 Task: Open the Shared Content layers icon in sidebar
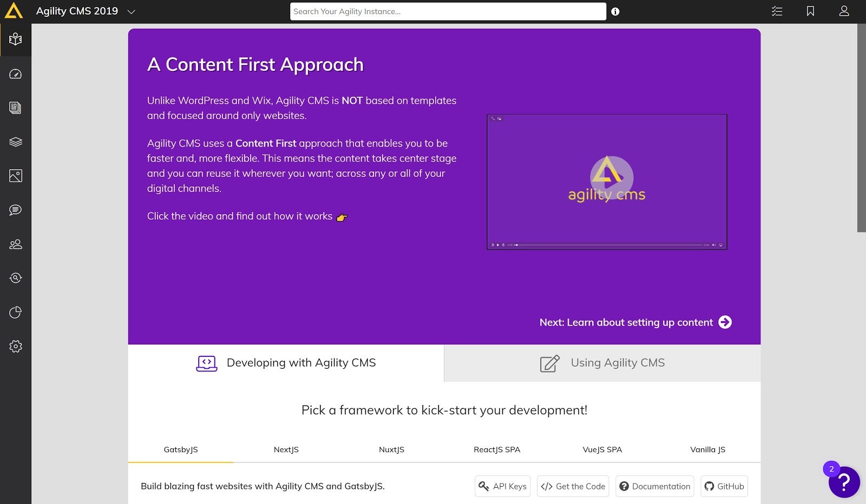click(x=16, y=142)
